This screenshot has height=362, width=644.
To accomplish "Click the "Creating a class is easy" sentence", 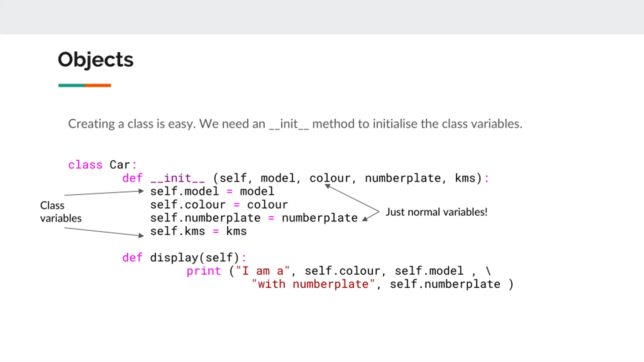I will 295,124.
